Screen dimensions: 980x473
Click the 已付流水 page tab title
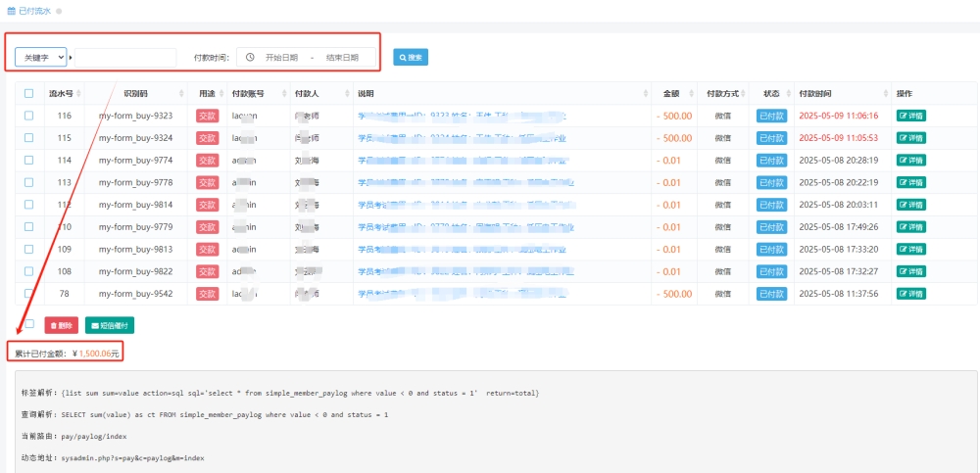(x=35, y=11)
